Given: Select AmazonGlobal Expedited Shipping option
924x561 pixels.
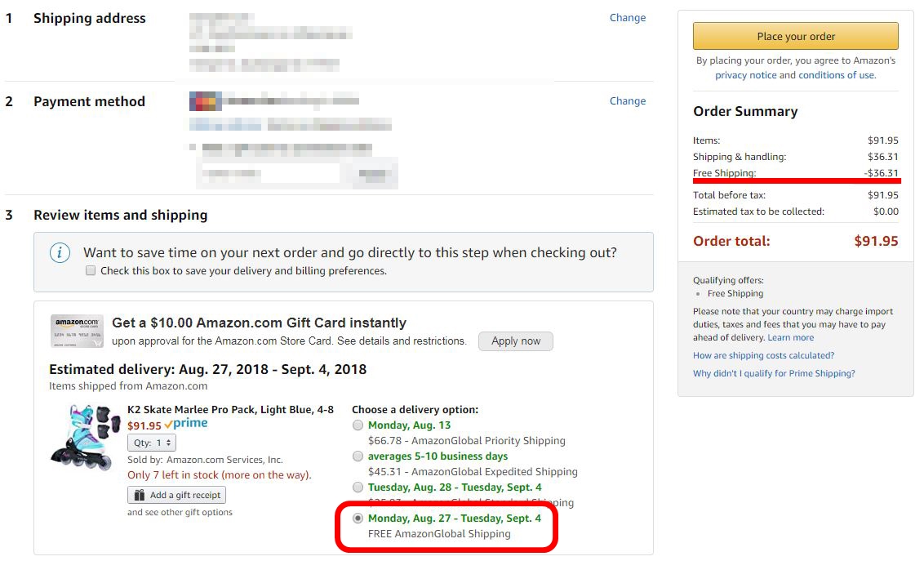Looking at the screenshot, I should coord(358,456).
